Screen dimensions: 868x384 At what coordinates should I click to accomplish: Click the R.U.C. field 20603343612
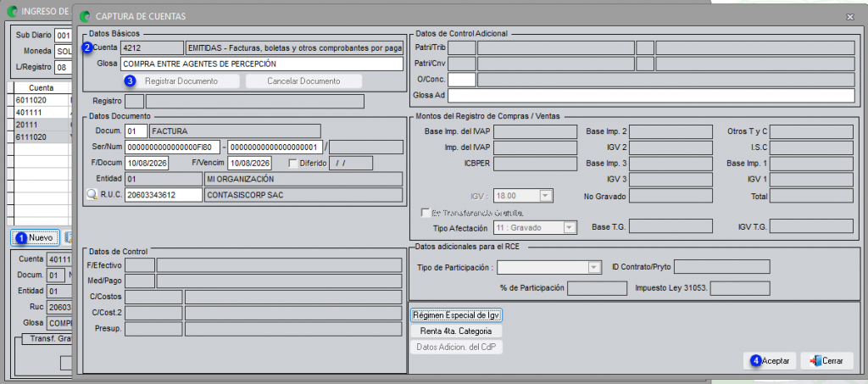(164, 195)
